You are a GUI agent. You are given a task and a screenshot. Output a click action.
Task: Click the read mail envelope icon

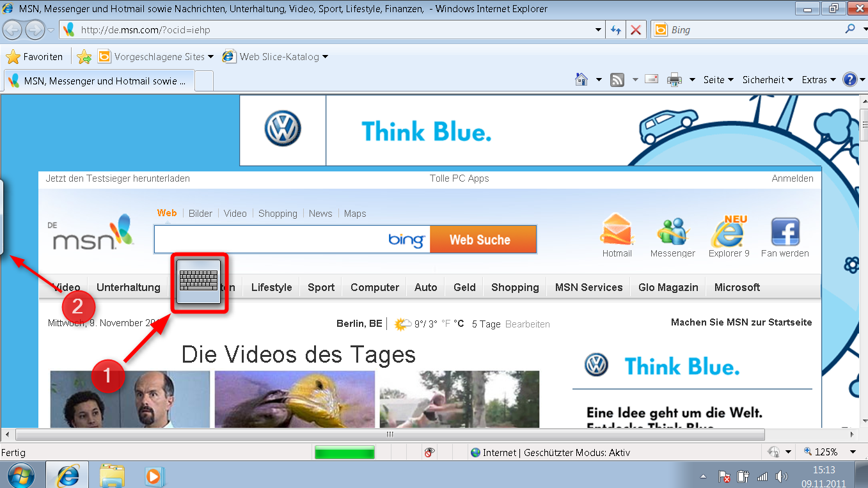(651, 79)
